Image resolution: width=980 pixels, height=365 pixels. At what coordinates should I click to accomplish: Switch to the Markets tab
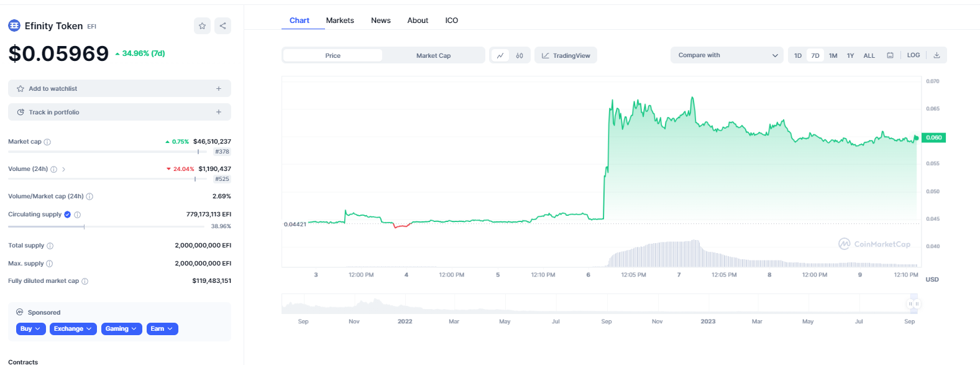[x=340, y=21]
